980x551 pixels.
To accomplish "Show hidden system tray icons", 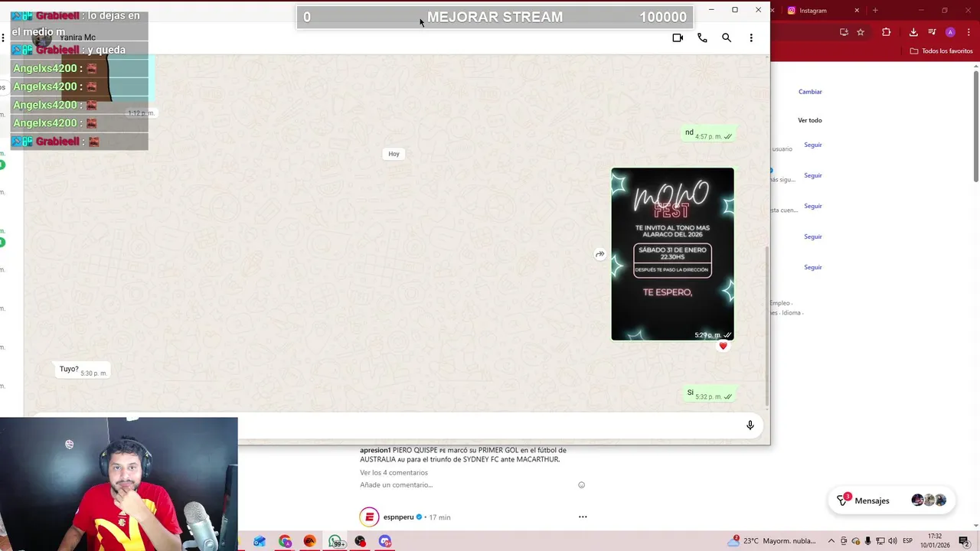I will pos(831,541).
